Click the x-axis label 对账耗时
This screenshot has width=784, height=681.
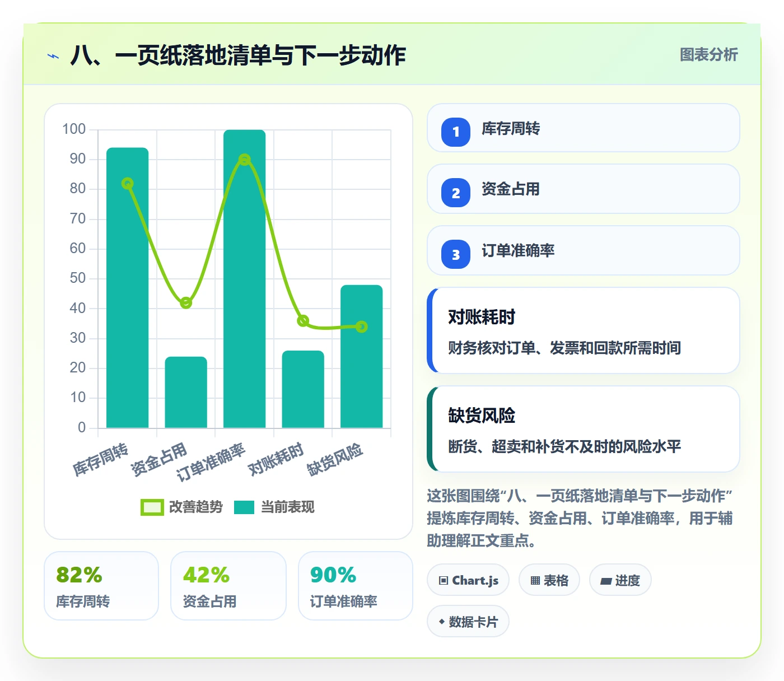pyautogui.click(x=276, y=459)
